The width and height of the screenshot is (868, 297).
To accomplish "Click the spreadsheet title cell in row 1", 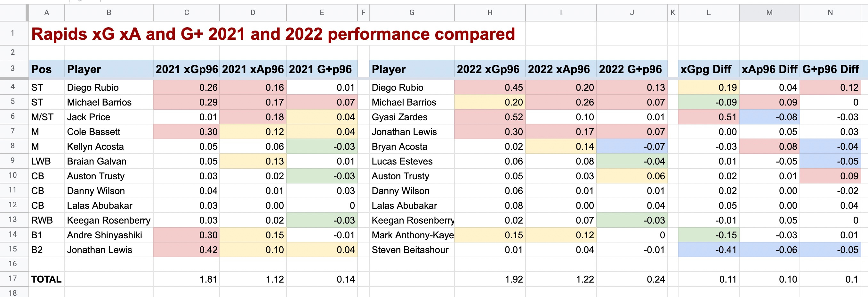I will pos(202,34).
